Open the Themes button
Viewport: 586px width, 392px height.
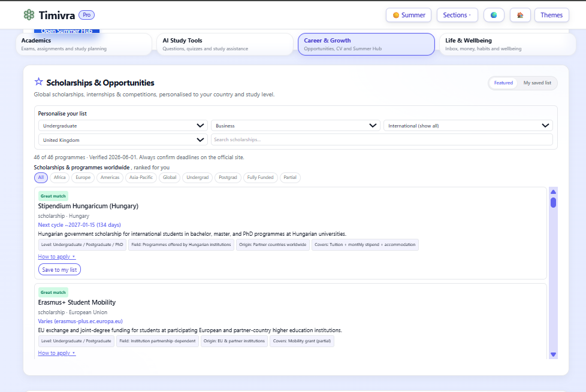coord(552,15)
